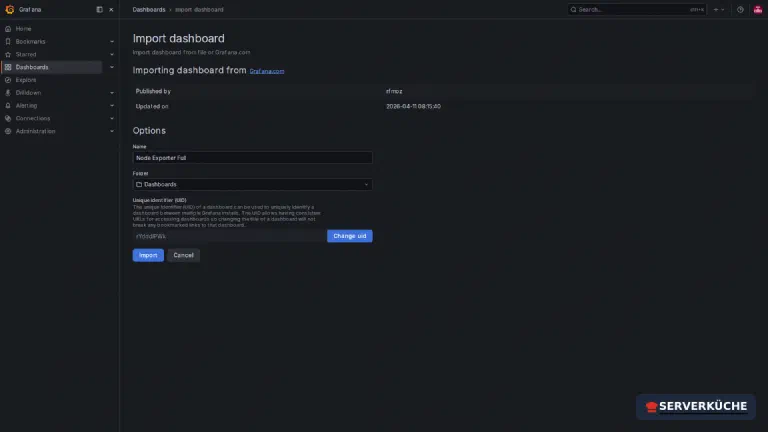Expand the Dashboards section chevron
Image resolution: width=768 pixels, height=432 pixels.
click(x=112, y=67)
